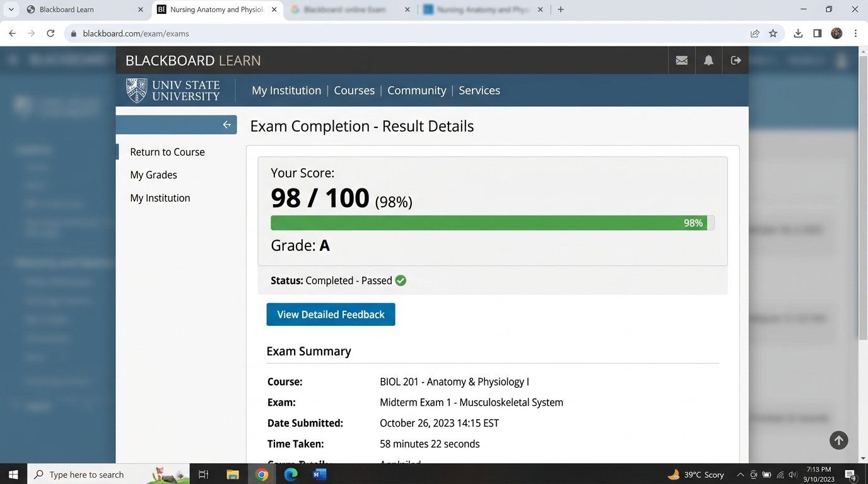Open the Courses menu item

coord(354,91)
